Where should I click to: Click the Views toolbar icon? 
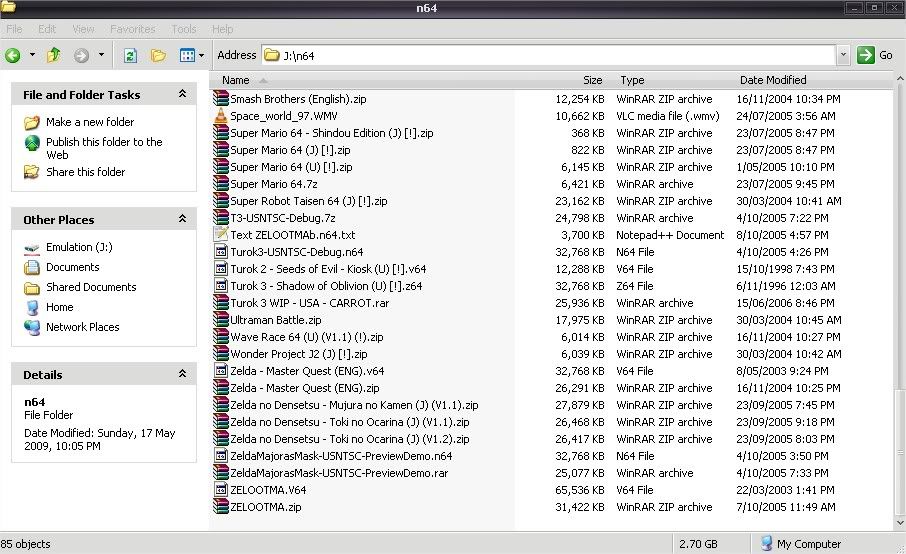click(x=187, y=55)
